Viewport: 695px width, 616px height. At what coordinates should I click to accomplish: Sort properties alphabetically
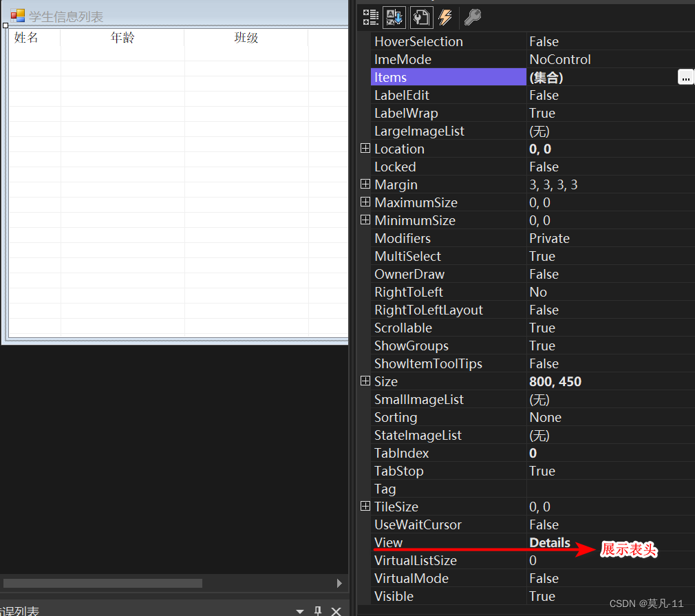(395, 17)
